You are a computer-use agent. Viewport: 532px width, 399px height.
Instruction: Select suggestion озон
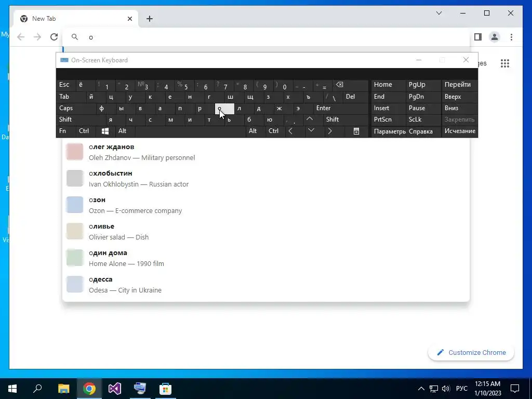(266, 205)
